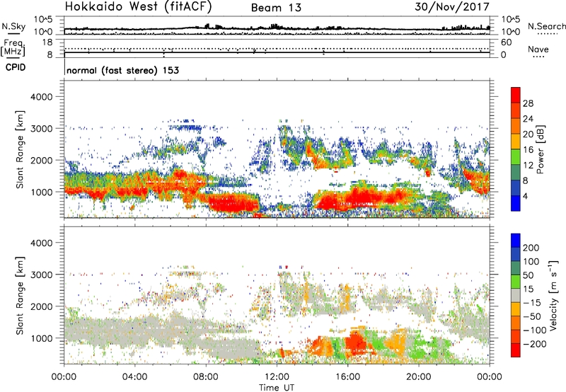The height and width of the screenshot is (392, 566).
Task: Click the '28' Power colorbar value
Action: (528, 103)
